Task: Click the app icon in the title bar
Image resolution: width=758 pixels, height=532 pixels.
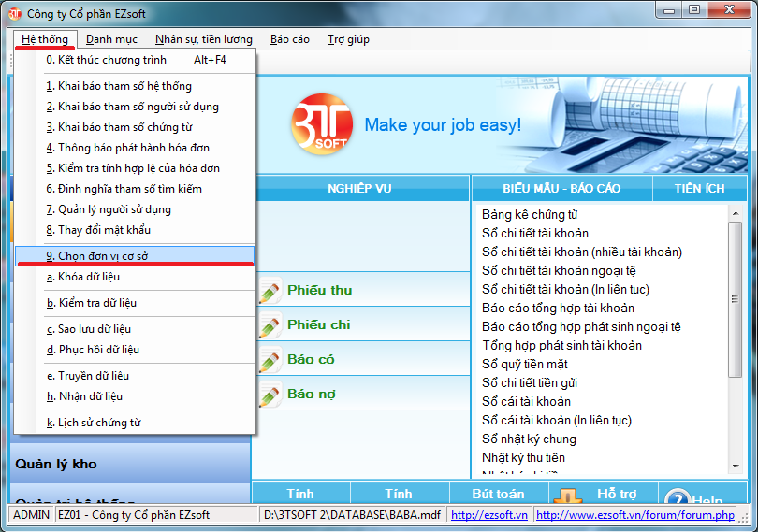Action: (15, 14)
